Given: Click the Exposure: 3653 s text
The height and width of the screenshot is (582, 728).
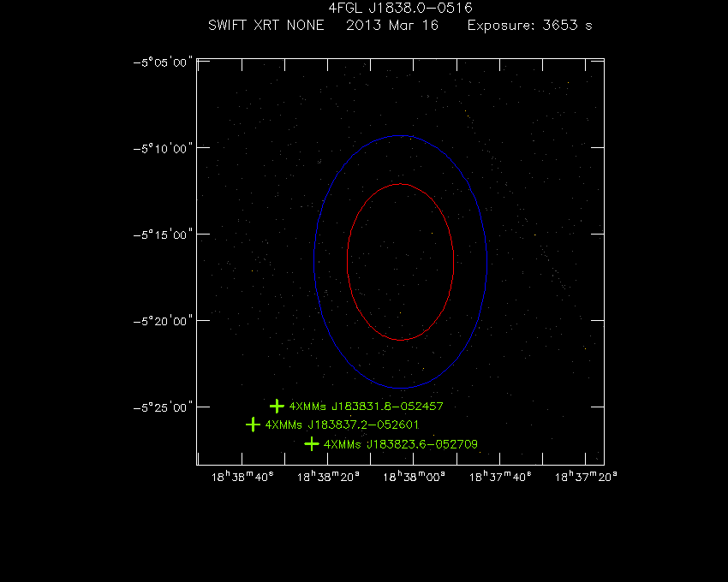Looking at the screenshot, I should tap(529, 26).
